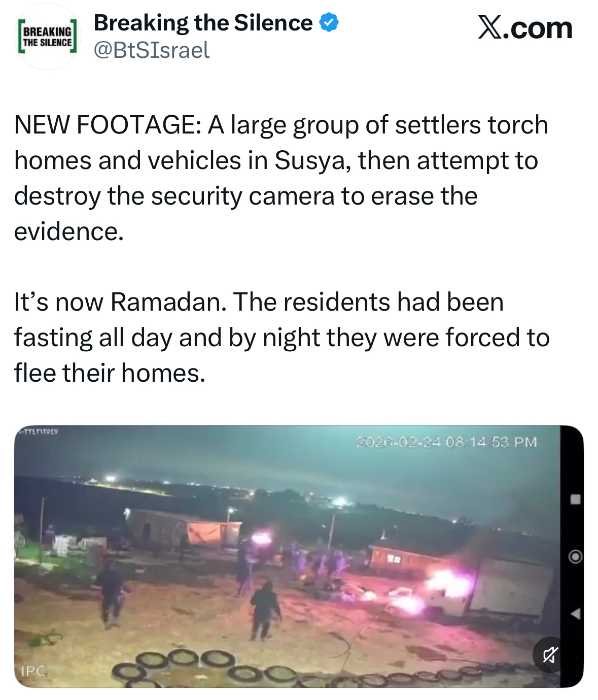Unmute the video with the speaker icon

[550, 655]
